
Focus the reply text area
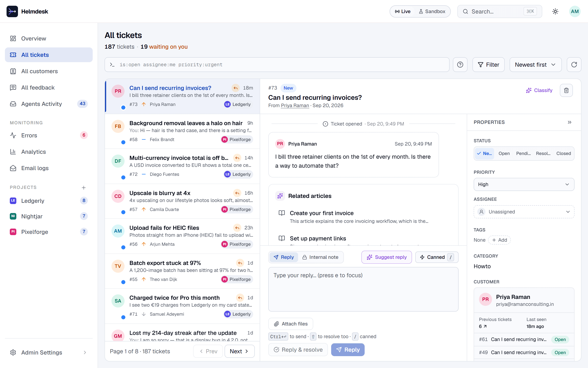pyautogui.click(x=363, y=289)
